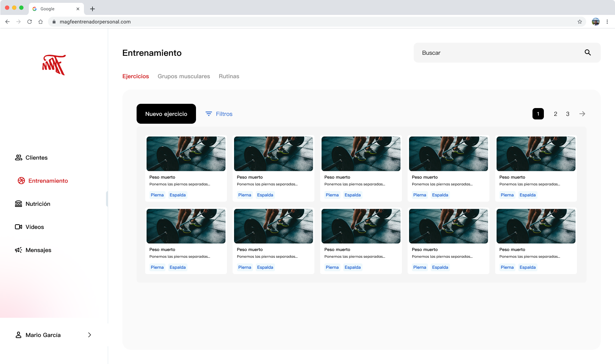
Task: Go to page 2
Action: [556, 114]
